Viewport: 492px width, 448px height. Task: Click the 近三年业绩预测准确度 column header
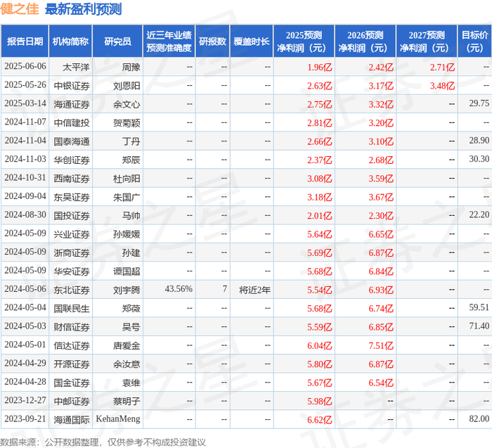pyautogui.click(x=169, y=41)
